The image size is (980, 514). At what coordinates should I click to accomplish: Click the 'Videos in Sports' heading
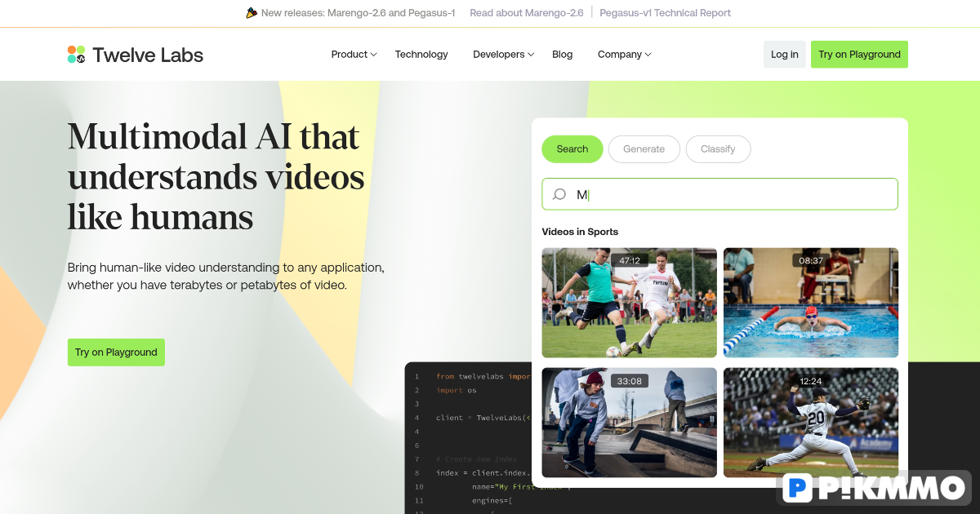(580, 232)
